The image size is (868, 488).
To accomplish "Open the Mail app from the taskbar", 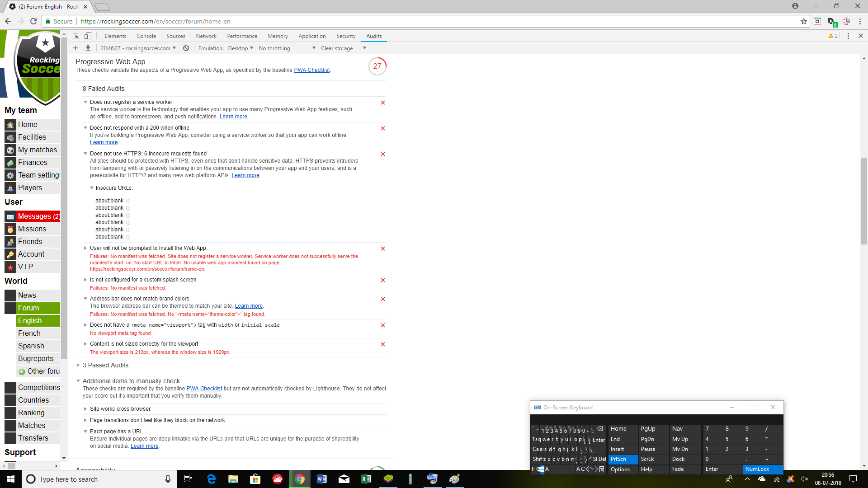I will [344, 479].
